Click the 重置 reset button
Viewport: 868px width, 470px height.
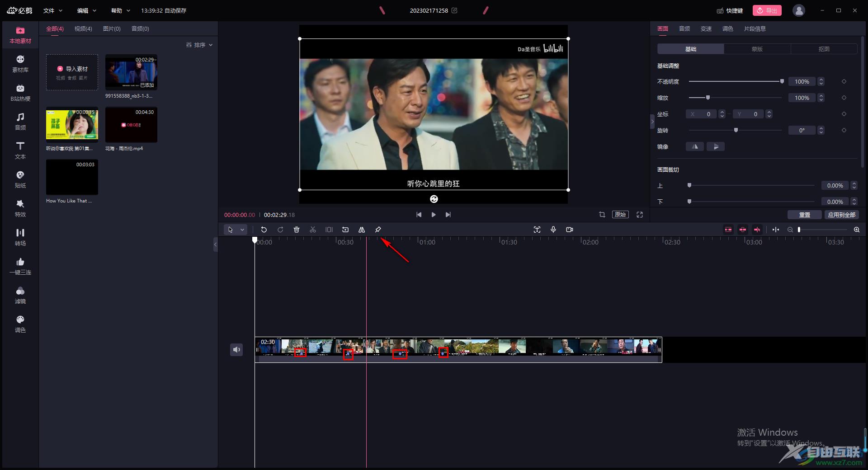(x=805, y=215)
